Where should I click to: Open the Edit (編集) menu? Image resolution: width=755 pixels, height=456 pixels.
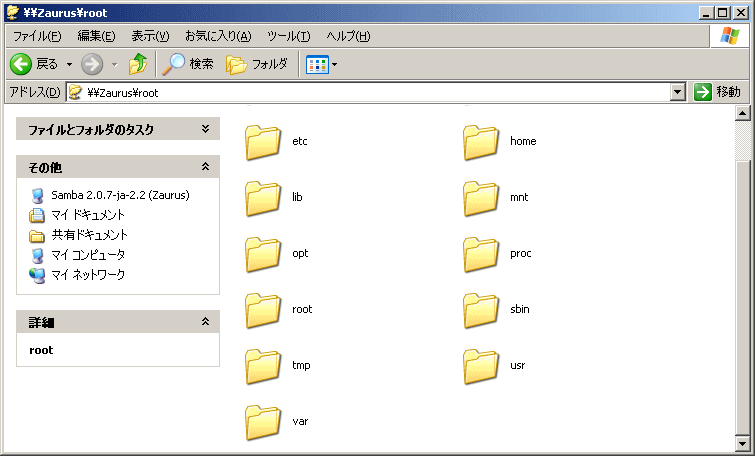pyautogui.click(x=96, y=36)
